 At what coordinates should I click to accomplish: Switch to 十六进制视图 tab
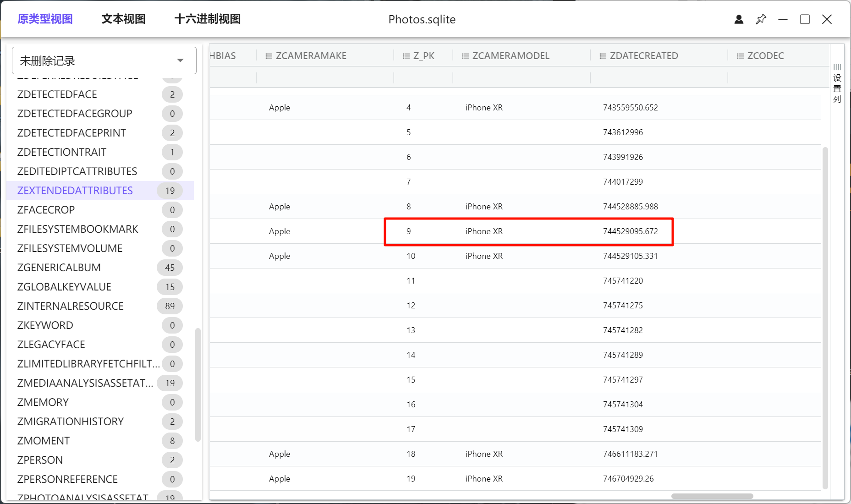(x=207, y=19)
